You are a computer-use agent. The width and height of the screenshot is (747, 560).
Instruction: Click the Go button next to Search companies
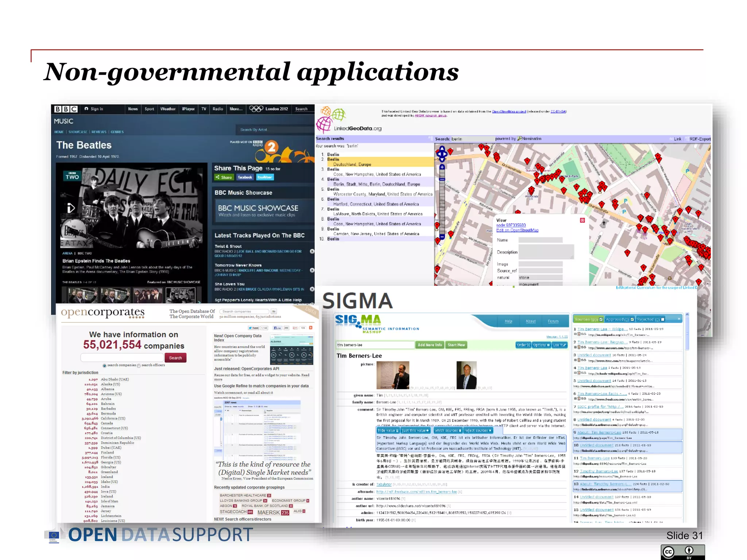(274, 311)
